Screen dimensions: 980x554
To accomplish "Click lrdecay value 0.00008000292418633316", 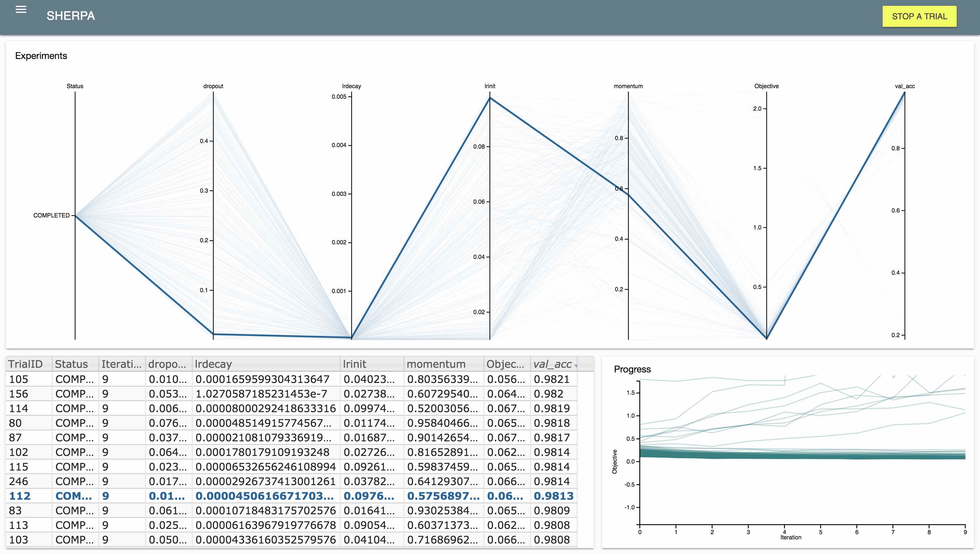I will click(265, 409).
